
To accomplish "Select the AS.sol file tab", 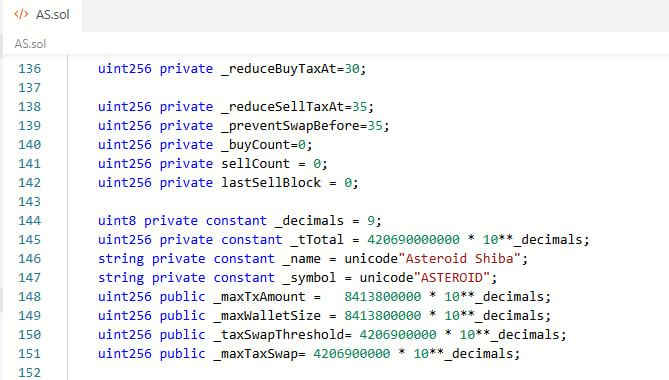I will pos(42,15).
